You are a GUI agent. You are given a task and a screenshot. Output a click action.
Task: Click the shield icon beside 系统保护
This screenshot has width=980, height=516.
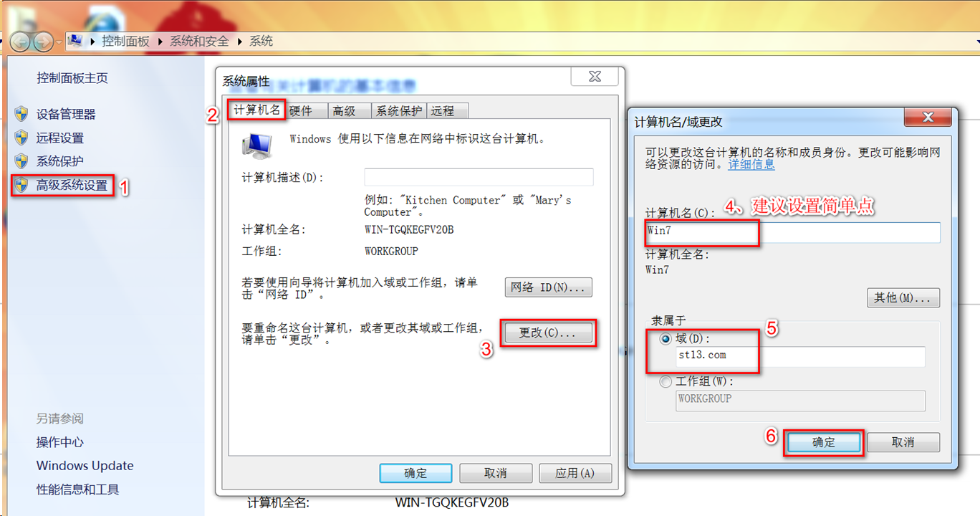coord(21,161)
